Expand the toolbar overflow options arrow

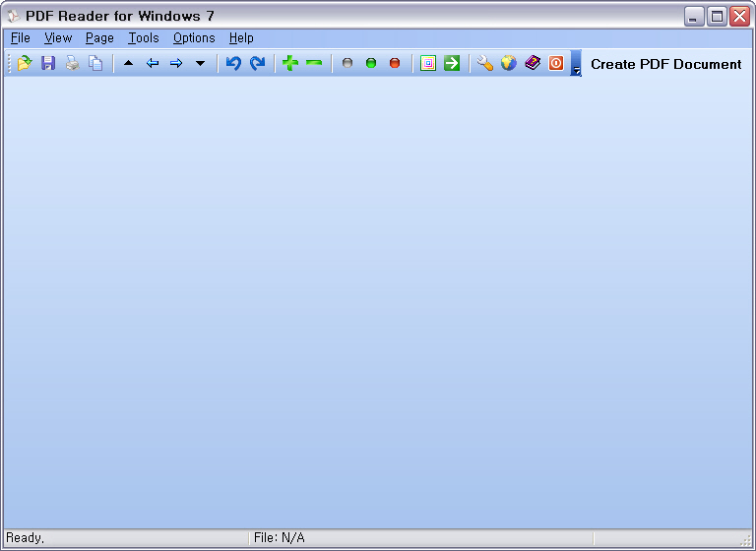[x=576, y=63]
